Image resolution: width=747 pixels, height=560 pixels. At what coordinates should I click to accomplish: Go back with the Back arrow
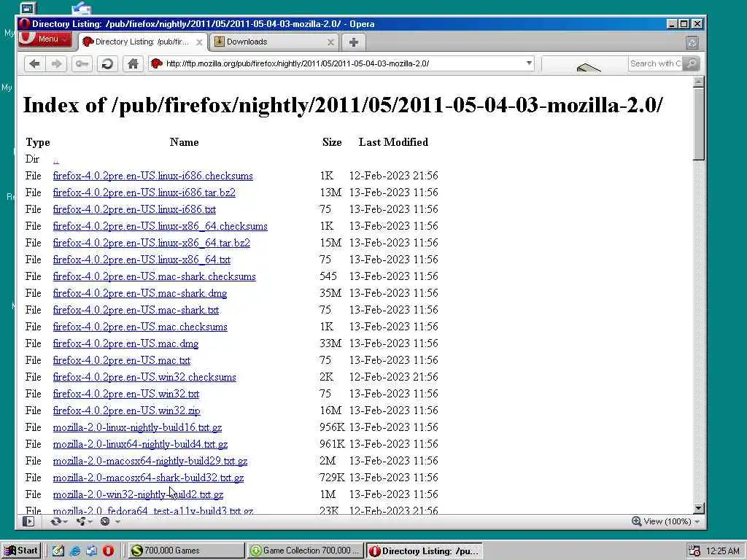(x=35, y=63)
